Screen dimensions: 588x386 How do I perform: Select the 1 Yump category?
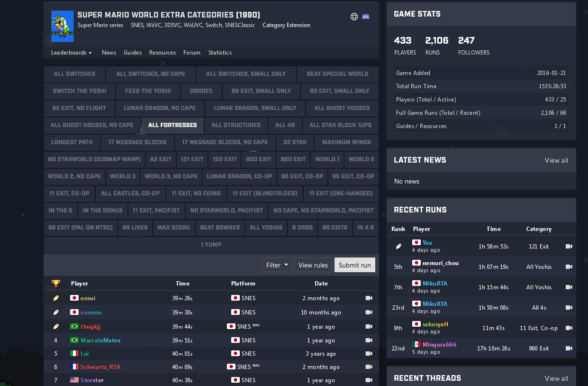click(x=211, y=245)
